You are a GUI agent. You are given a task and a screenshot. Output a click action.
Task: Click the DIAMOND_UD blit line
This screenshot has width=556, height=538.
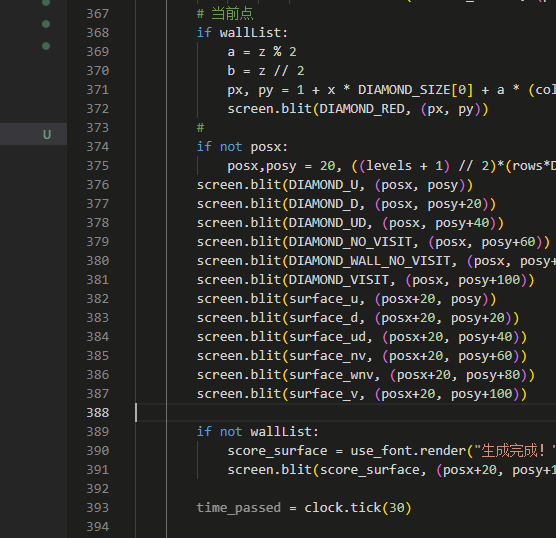point(350,223)
